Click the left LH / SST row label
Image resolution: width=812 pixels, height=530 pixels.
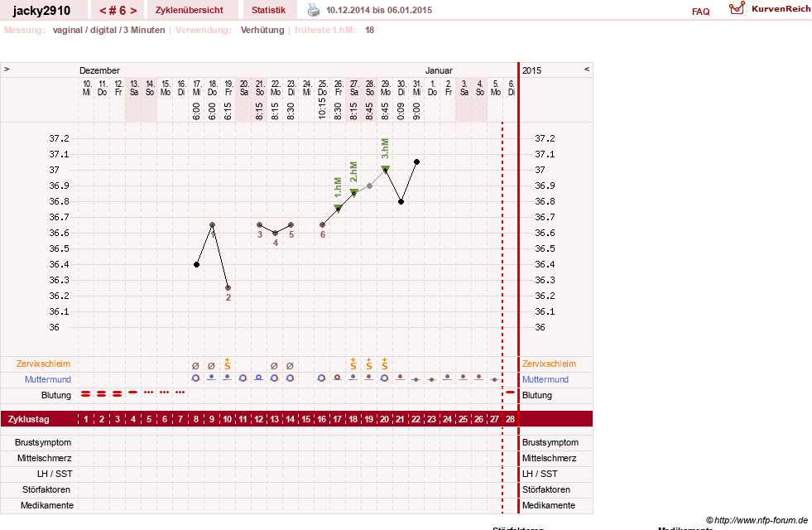[55, 474]
